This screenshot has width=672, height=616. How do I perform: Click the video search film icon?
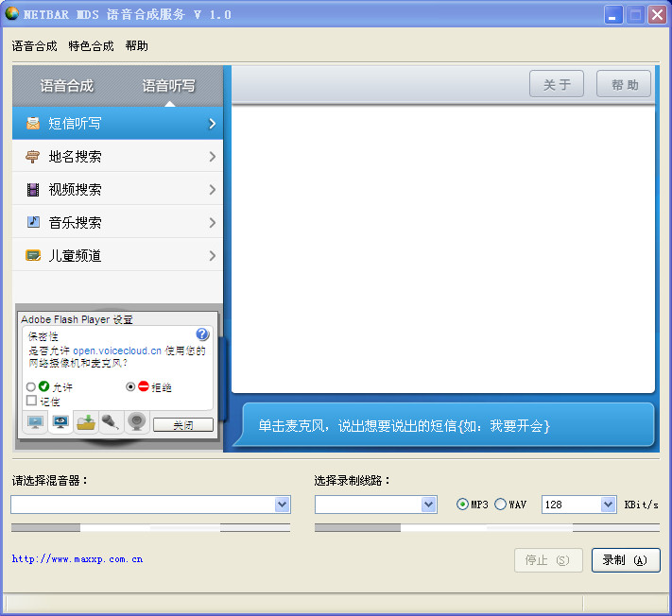pyautogui.click(x=33, y=189)
